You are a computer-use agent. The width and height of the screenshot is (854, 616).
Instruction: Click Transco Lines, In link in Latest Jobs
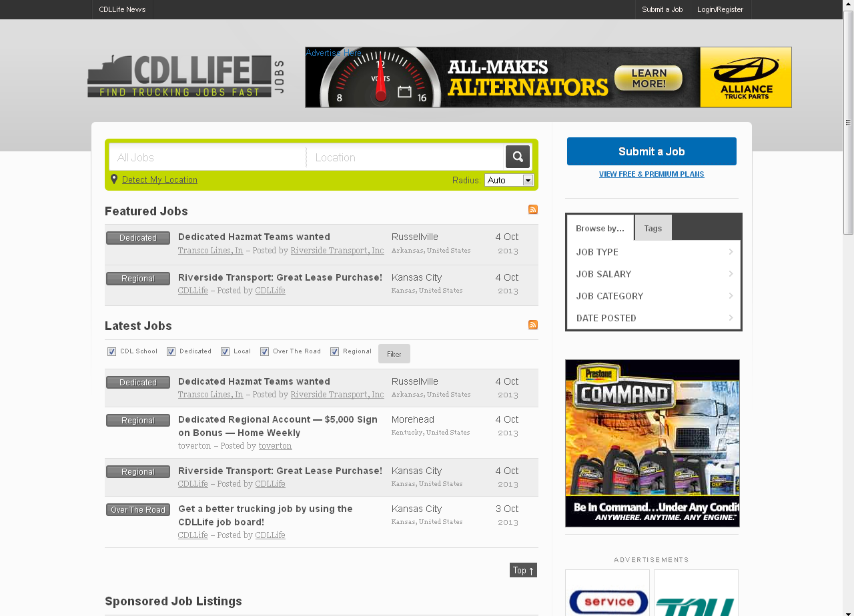coord(210,395)
